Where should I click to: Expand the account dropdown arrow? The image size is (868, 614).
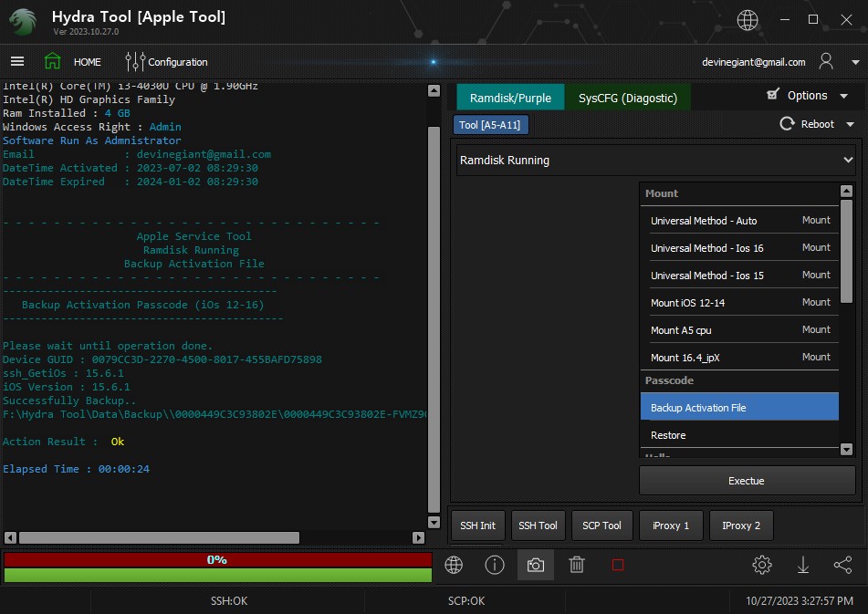855,63
